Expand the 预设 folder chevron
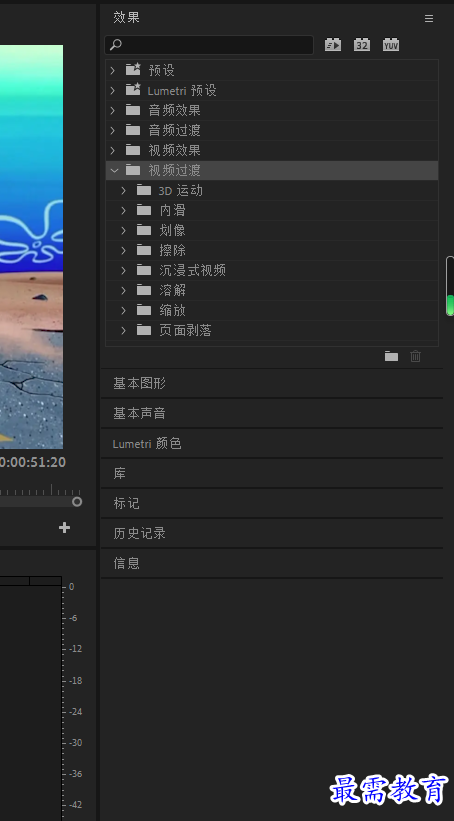Viewport: 454px width, 821px height. pyautogui.click(x=113, y=70)
